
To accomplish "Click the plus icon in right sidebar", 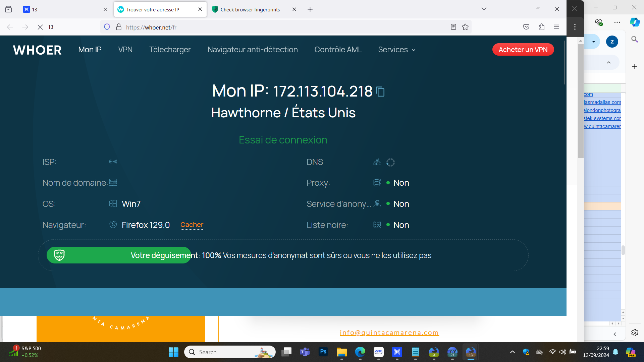I will [635, 67].
